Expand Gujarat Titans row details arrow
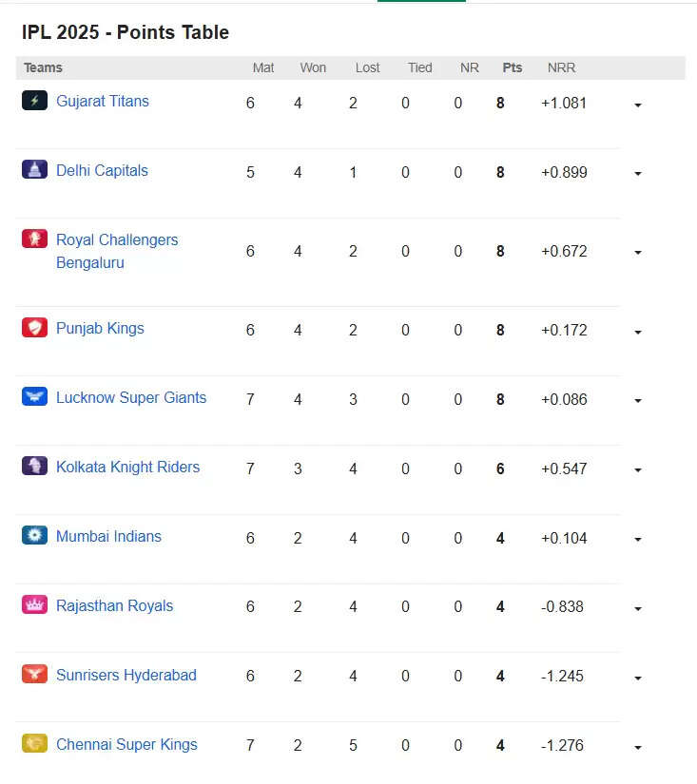Viewport: 697px width, 784px height. (x=638, y=105)
